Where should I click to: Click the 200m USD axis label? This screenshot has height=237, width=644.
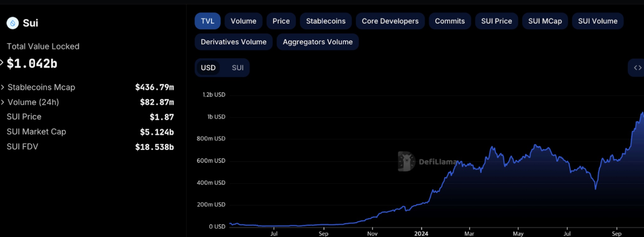(211, 205)
